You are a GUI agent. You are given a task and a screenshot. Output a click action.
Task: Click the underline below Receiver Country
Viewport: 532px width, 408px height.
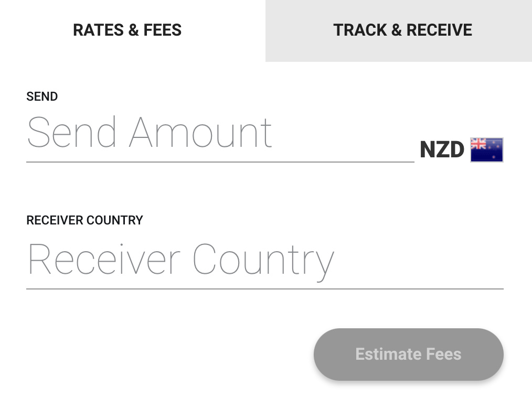point(265,287)
